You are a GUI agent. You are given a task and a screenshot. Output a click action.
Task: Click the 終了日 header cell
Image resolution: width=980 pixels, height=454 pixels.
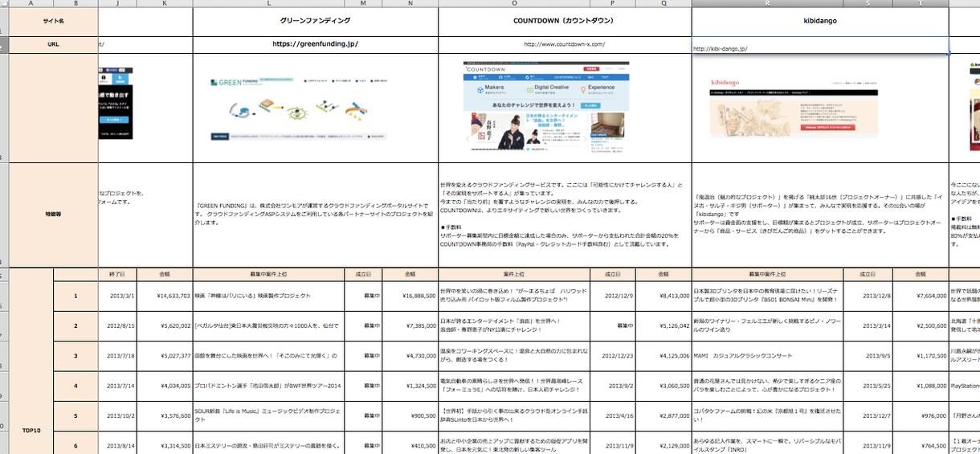coord(117,275)
